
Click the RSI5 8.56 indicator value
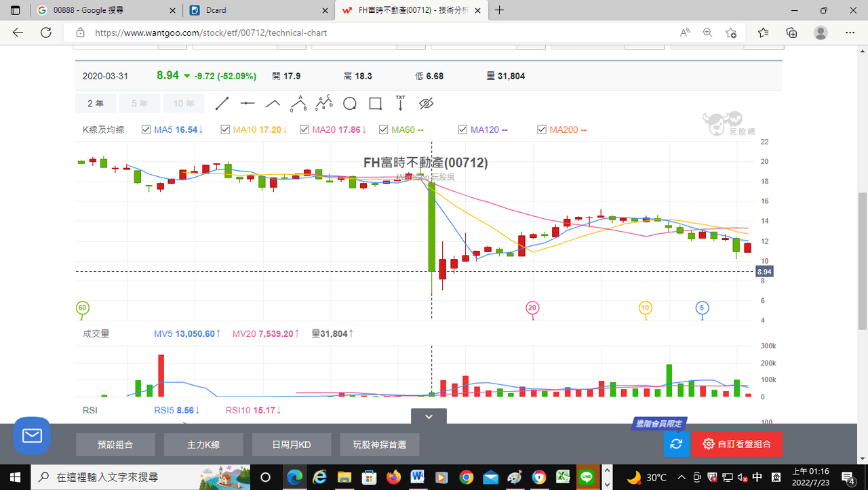coord(177,410)
